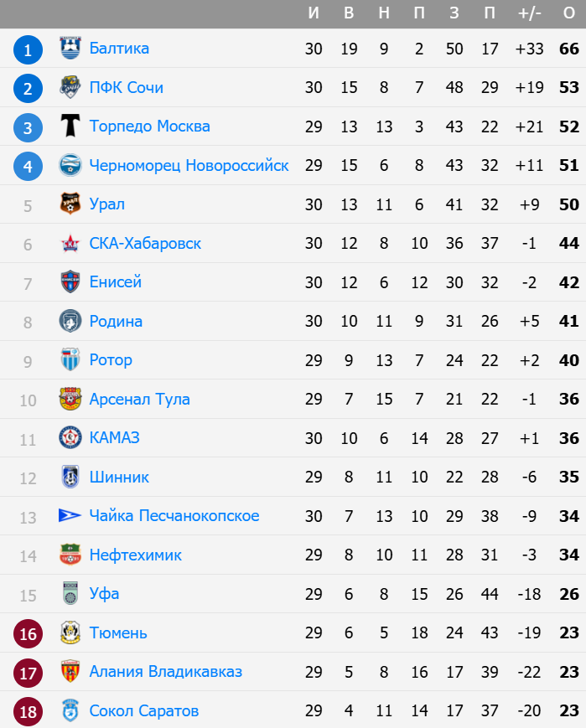This screenshot has width=586, height=728.
Task: Click the КАМАЗ round club badge
Action: click(70, 437)
